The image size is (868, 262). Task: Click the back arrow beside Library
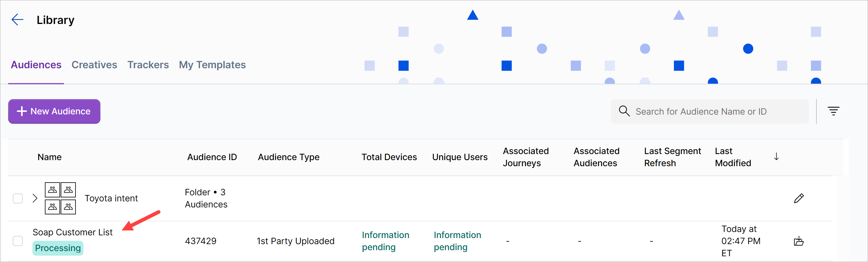tap(18, 20)
